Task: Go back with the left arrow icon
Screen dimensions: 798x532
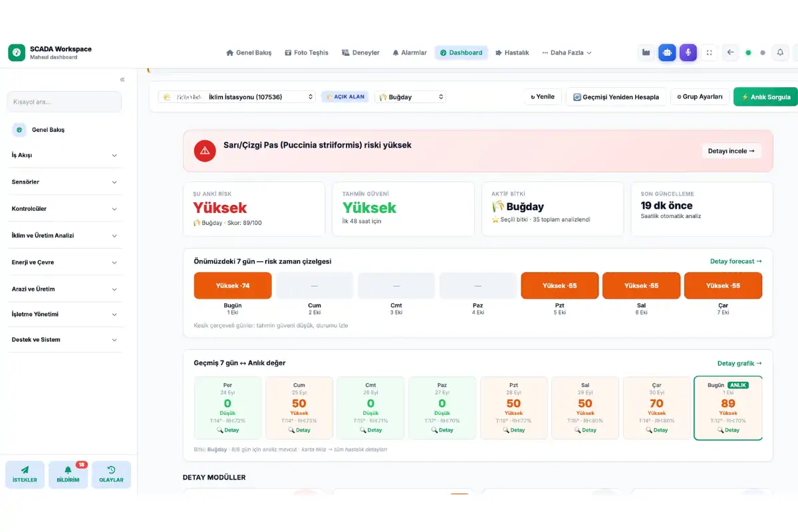Action: tap(730, 53)
